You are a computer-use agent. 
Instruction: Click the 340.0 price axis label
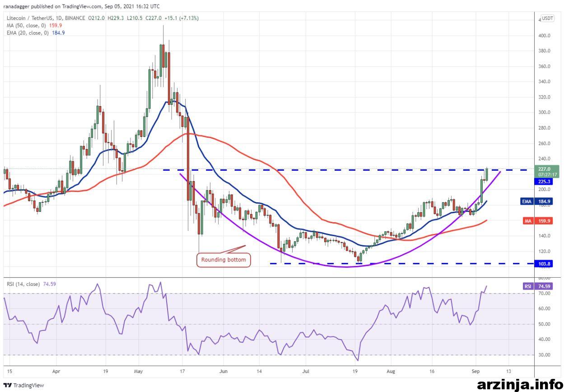(x=544, y=82)
